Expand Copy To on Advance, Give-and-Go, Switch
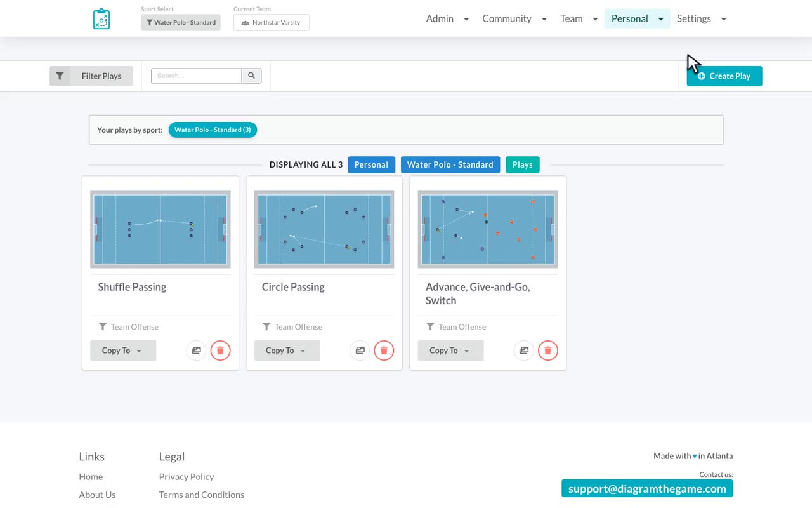Screen dimensions: 812x508 450,351
